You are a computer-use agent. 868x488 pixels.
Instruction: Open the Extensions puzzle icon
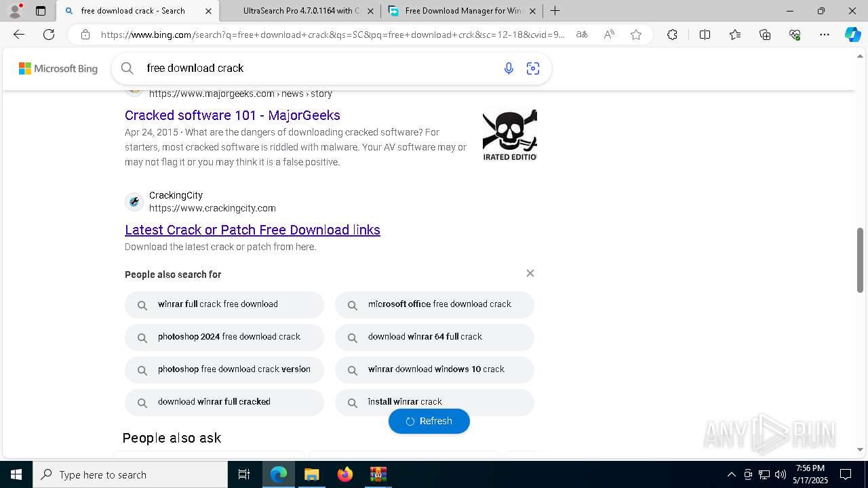[672, 35]
